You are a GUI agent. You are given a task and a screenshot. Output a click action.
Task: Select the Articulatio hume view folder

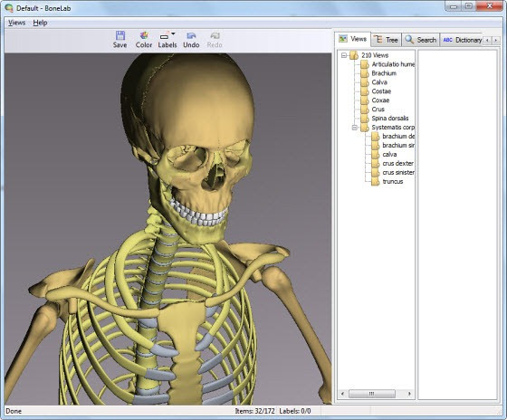pos(393,64)
